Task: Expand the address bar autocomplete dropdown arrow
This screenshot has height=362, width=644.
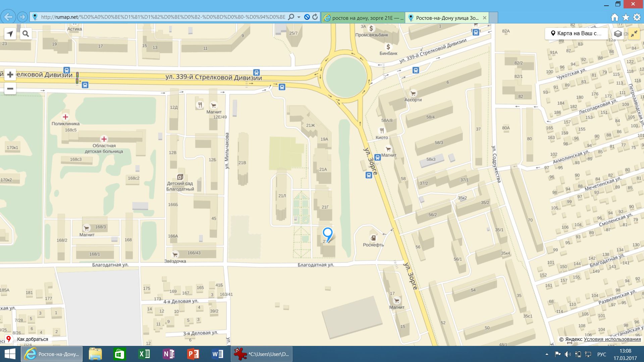Action: tap(299, 17)
